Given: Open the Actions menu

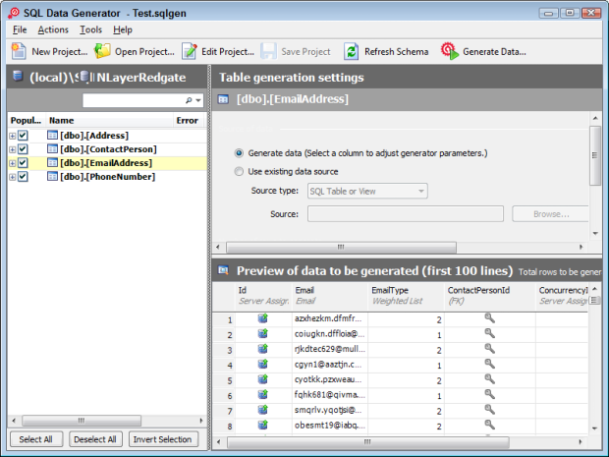Looking at the screenshot, I should point(53,30).
